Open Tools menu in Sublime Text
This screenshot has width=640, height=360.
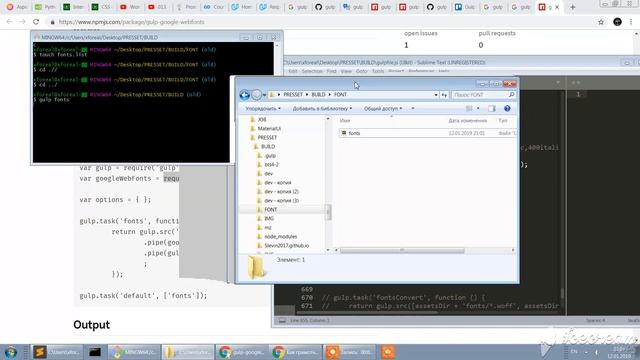point(378,71)
